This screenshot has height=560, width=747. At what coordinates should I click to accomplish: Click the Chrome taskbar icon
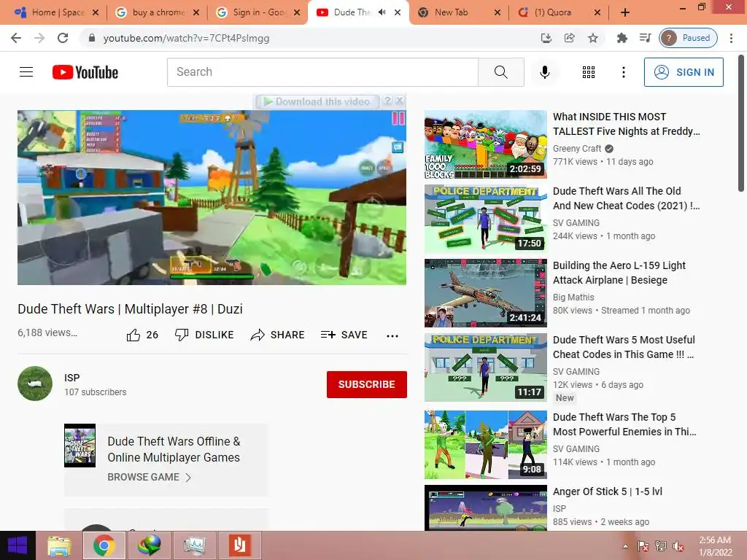[x=104, y=545]
